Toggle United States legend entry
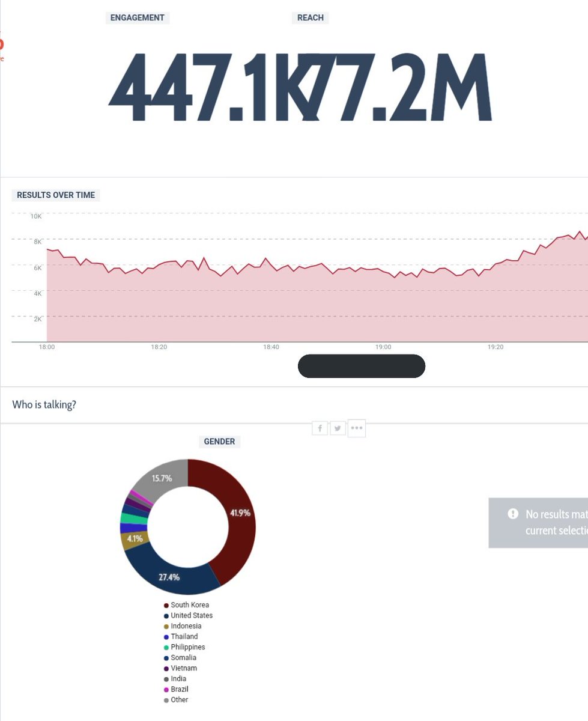The image size is (588, 721). (188, 615)
